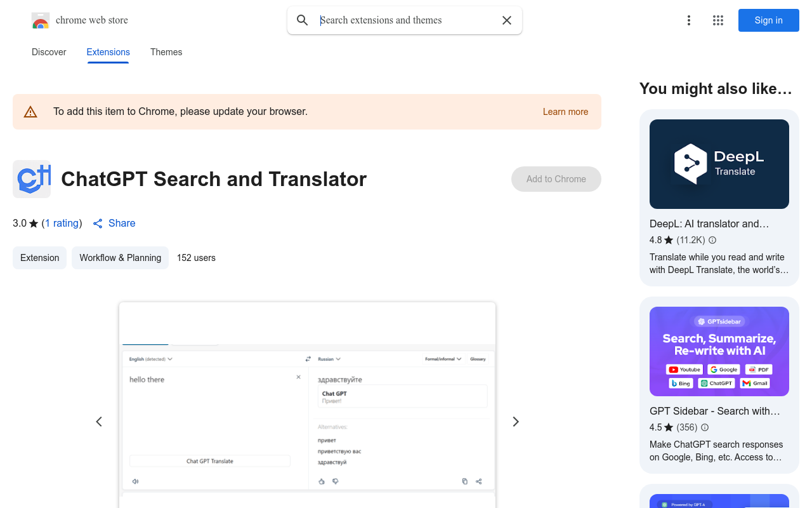This screenshot has height=508, width=812.
Task: Open the DeepL: AI translator and… title
Action: point(709,224)
